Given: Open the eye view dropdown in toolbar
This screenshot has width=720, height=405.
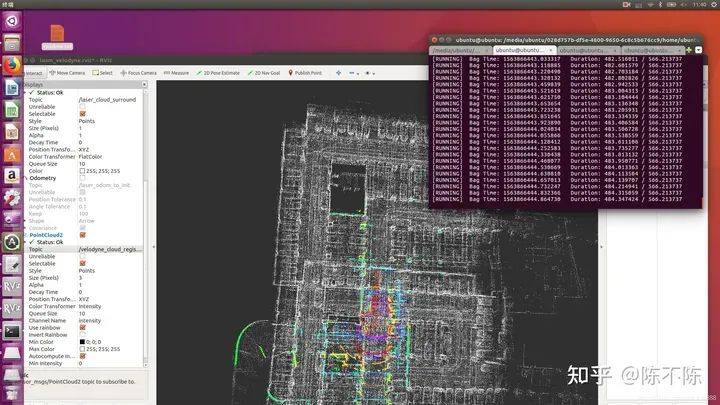Looking at the screenshot, I should 370,73.
